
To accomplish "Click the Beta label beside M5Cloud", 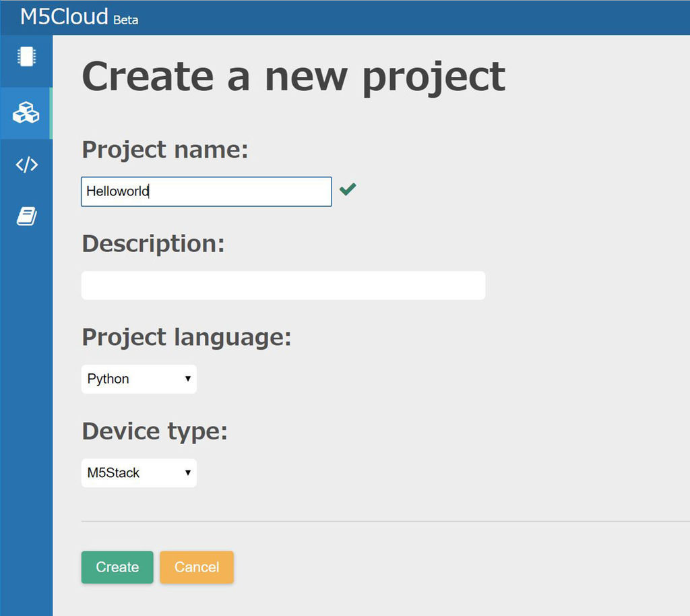I will coord(126,20).
